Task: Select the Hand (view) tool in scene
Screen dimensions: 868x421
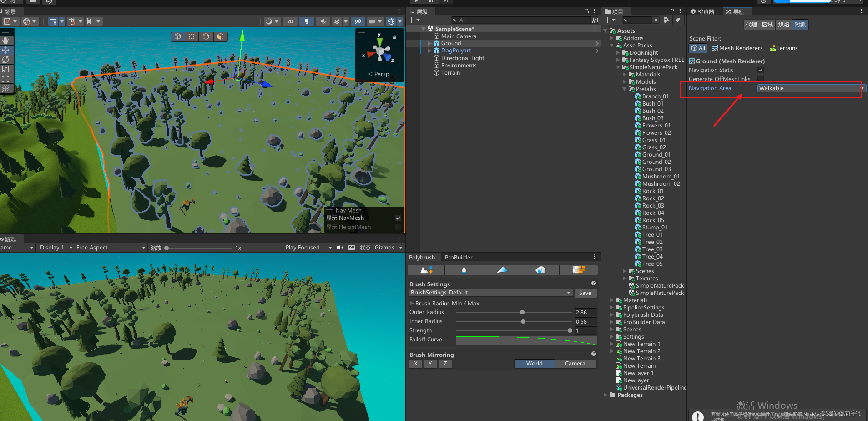Action: [5, 40]
